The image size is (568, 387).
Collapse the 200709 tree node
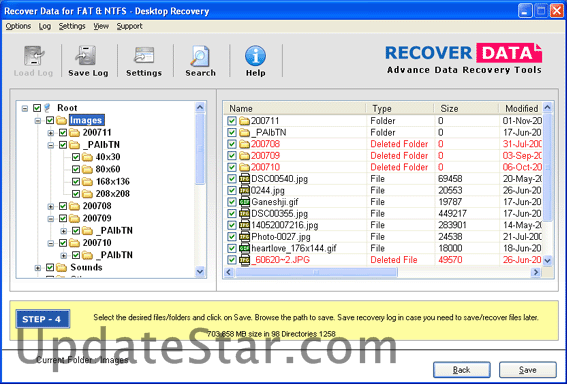tap(51, 219)
